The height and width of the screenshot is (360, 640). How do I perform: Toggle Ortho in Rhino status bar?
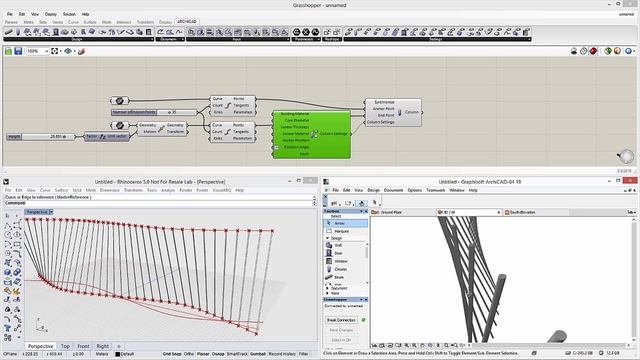click(x=189, y=354)
